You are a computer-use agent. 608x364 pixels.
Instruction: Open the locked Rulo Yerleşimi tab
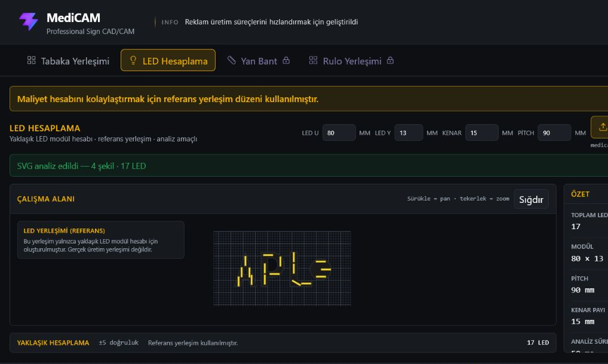click(351, 61)
